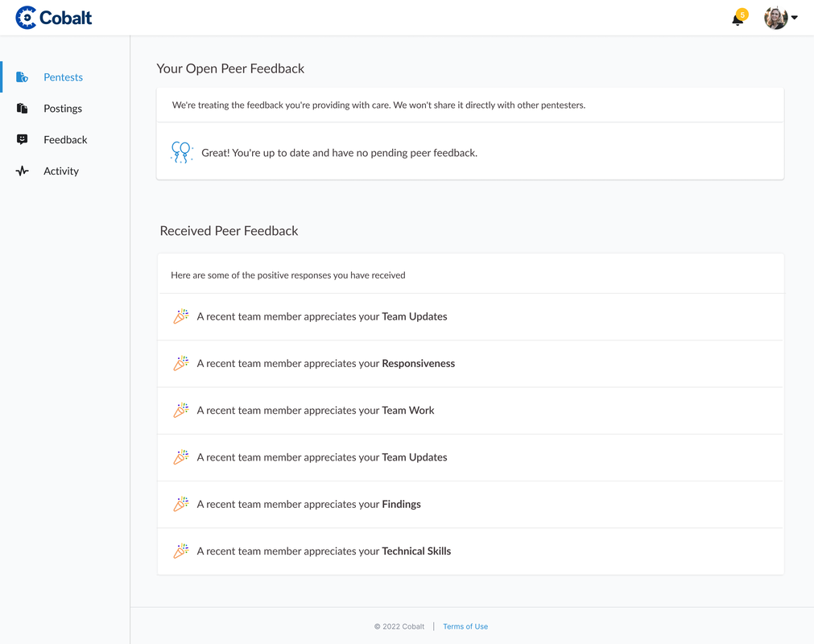Open the Terms of Use link
Image resolution: width=814 pixels, height=644 pixels.
[465, 626]
